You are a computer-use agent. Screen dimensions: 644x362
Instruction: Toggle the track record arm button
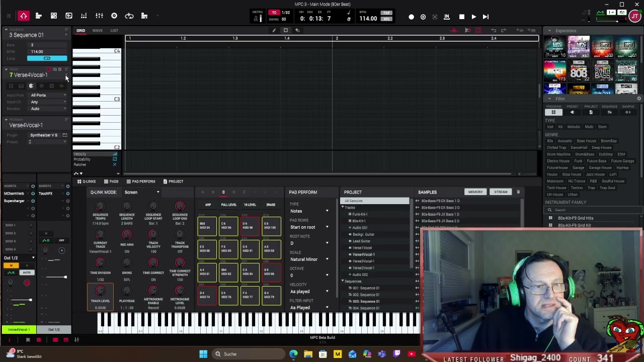pos(49,69)
